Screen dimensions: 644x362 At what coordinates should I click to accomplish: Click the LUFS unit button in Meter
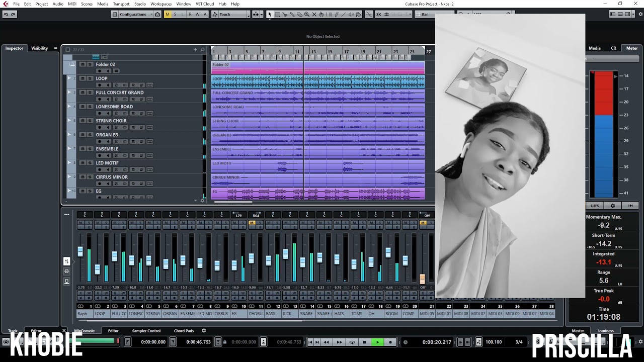[x=595, y=206]
